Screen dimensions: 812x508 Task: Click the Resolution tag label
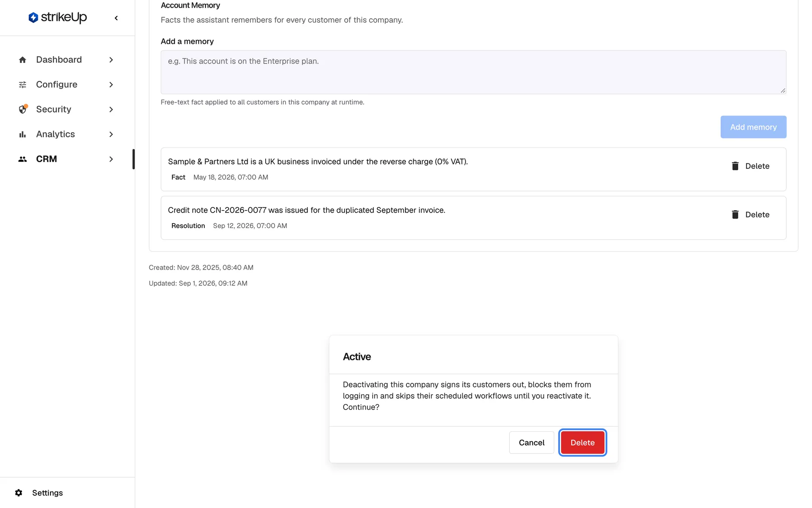click(188, 226)
